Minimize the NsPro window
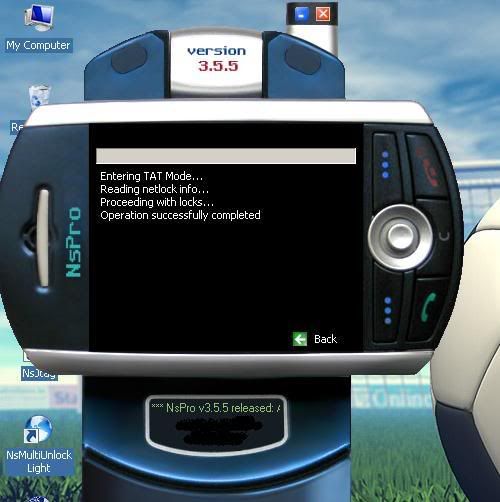The height and width of the screenshot is (502, 500). [x=302, y=14]
